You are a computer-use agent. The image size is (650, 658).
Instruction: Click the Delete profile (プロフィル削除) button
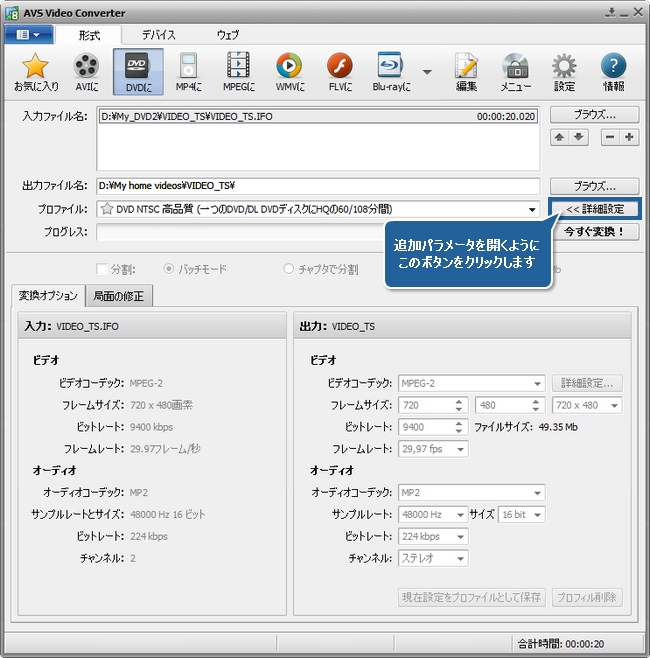[x=587, y=597]
